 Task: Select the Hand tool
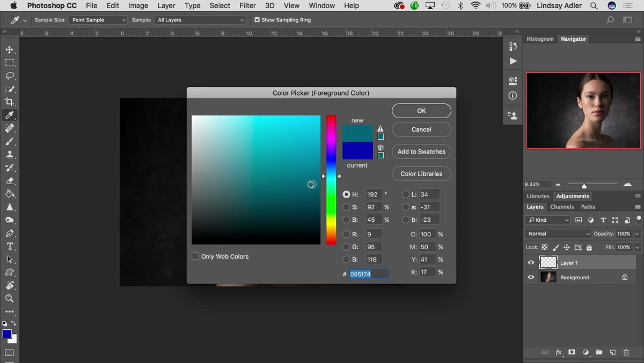pos(10,285)
